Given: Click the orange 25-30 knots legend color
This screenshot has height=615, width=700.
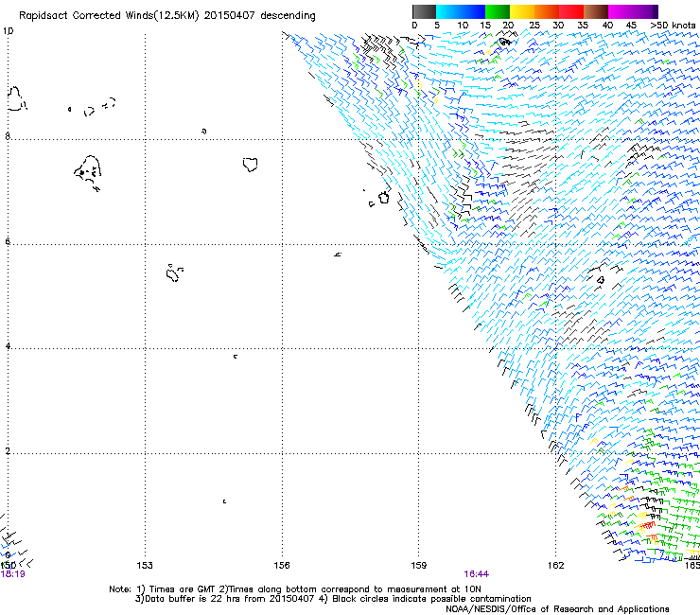Looking at the screenshot, I should tap(547, 11).
